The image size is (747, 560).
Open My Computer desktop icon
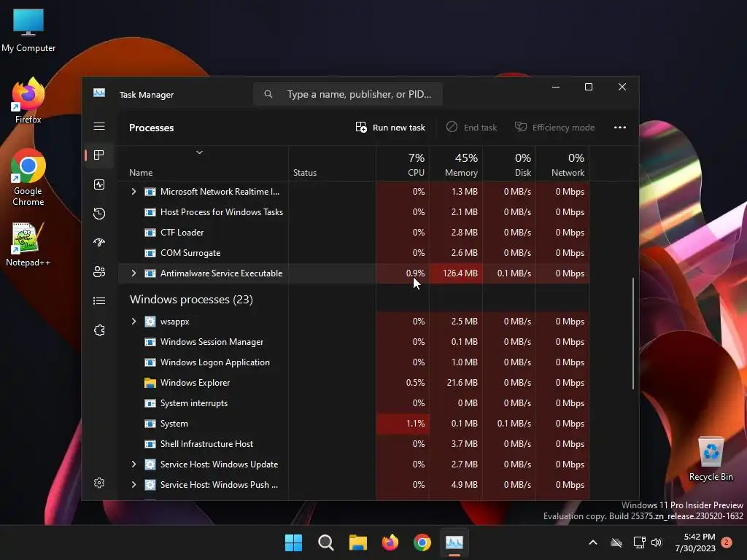pyautogui.click(x=28, y=30)
